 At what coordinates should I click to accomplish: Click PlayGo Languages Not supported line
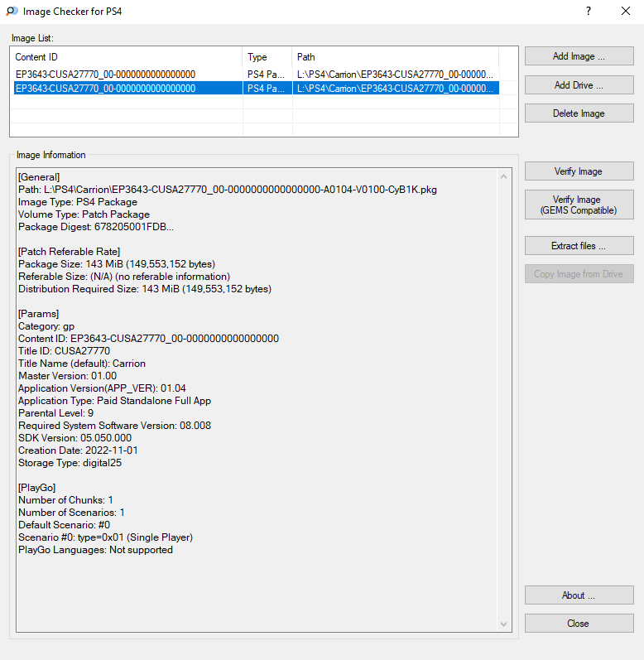click(95, 550)
